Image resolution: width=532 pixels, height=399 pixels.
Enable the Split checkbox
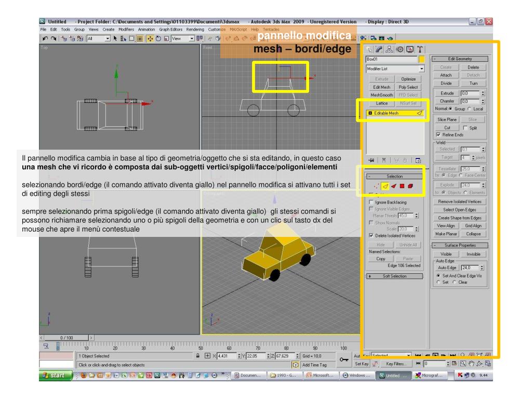(465, 128)
